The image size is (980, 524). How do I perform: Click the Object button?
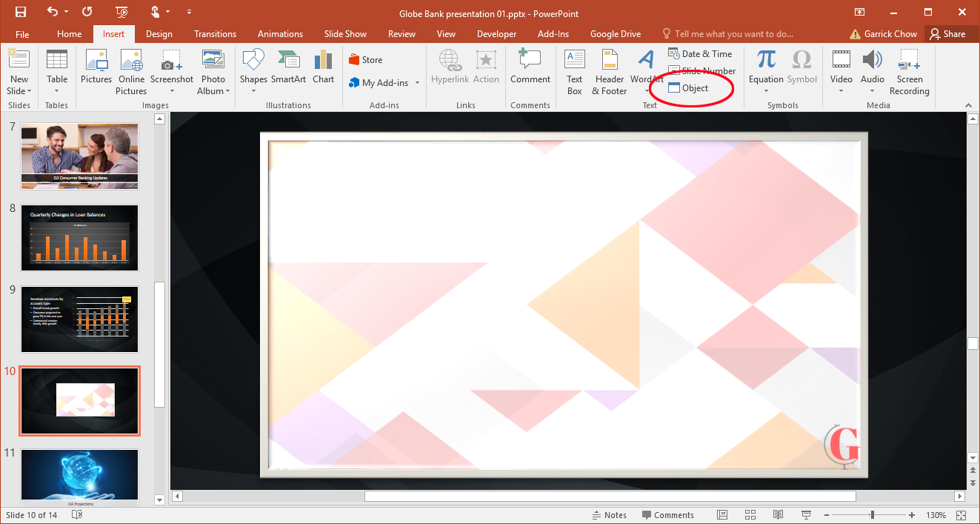(x=689, y=88)
